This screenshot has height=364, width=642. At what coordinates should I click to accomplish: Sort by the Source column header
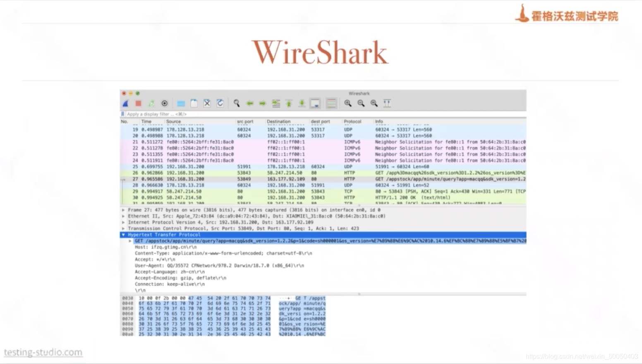pos(174,122)
